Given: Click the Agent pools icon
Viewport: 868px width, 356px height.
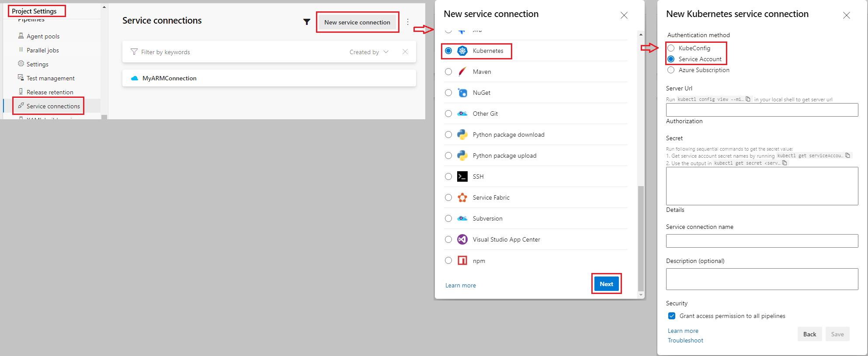Looking at the screenshot, I should pos(21,36).
